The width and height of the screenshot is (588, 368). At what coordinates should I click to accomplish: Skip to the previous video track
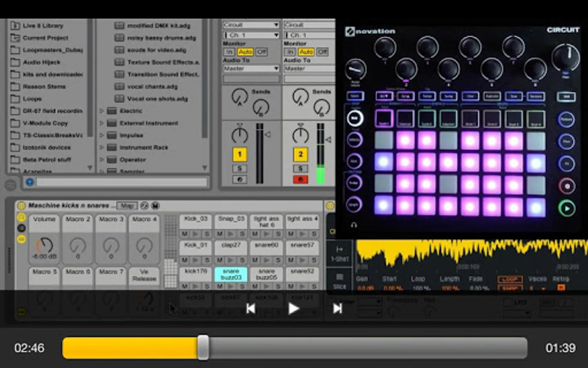(251, 309)
